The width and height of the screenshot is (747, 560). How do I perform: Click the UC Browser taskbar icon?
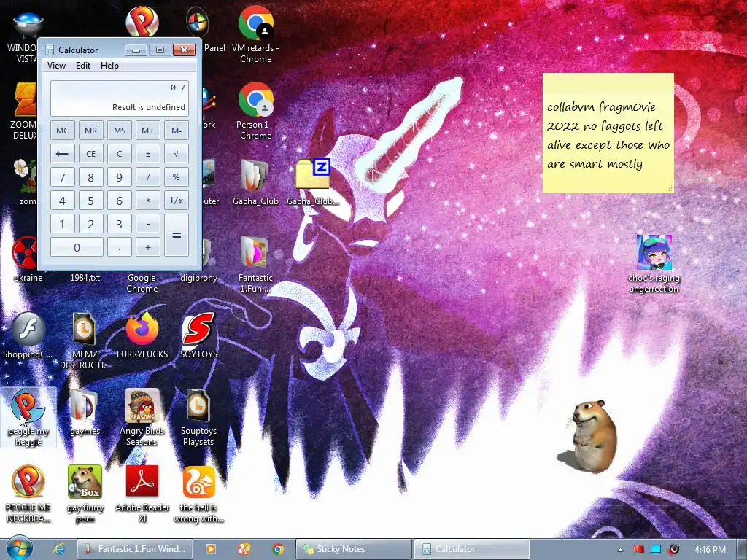click(x=244, y=549)
